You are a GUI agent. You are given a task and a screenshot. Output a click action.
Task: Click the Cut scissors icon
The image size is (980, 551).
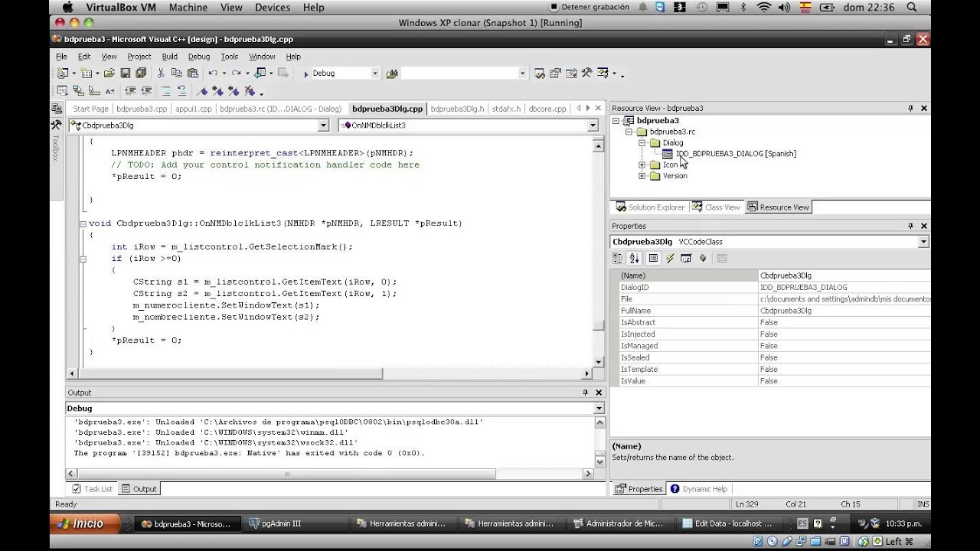point(161,73)
